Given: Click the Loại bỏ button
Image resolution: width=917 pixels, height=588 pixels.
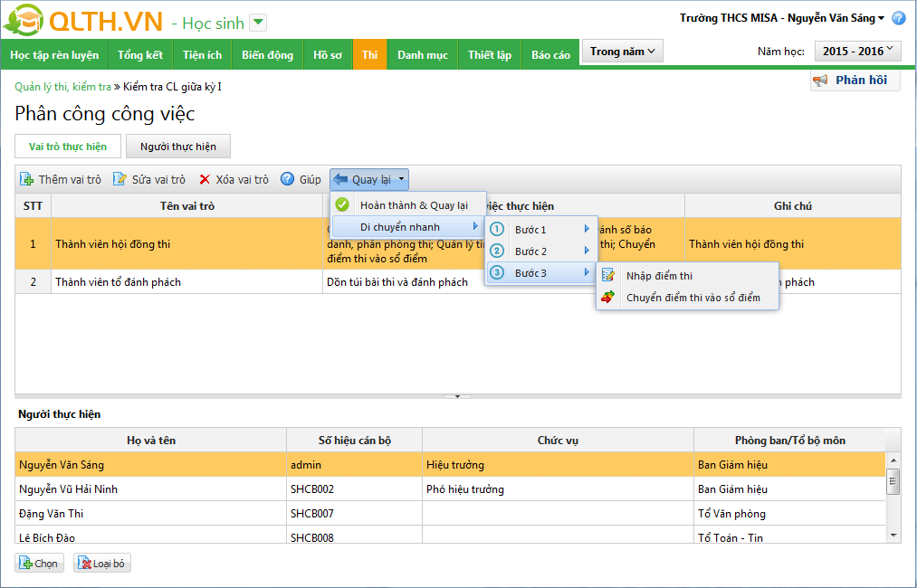Looking at the screenshot, I should point(102,564).
